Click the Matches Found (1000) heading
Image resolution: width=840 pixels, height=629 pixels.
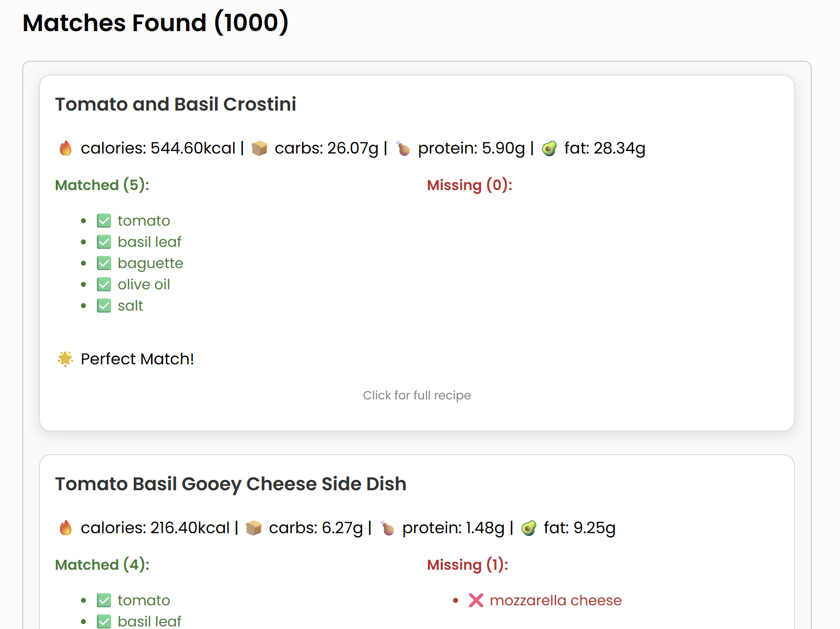click(155, 23)
